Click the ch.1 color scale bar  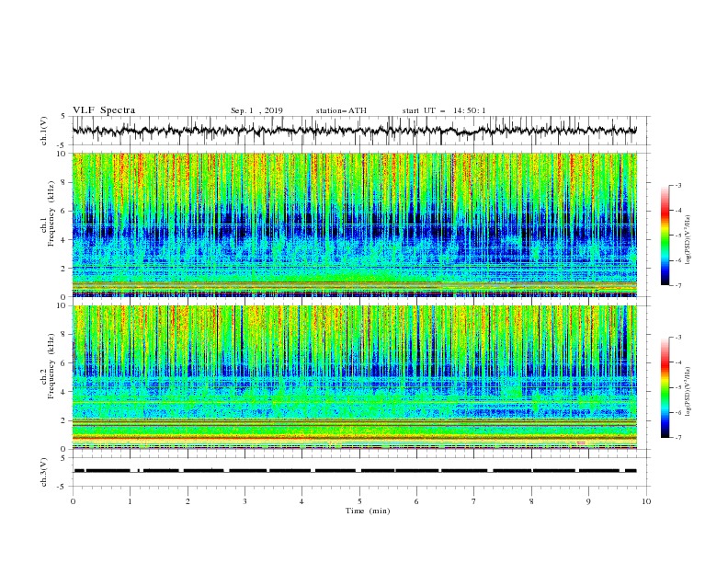tap(665, 236)
